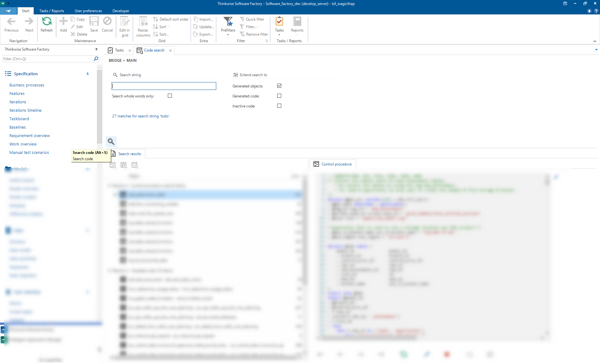Open Baselines menu item
The image size is (600, 364).
coord(17,127)
